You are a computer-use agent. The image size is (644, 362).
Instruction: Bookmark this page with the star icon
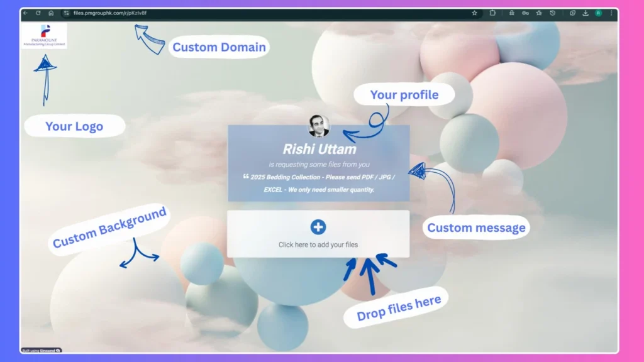(475, 13)
